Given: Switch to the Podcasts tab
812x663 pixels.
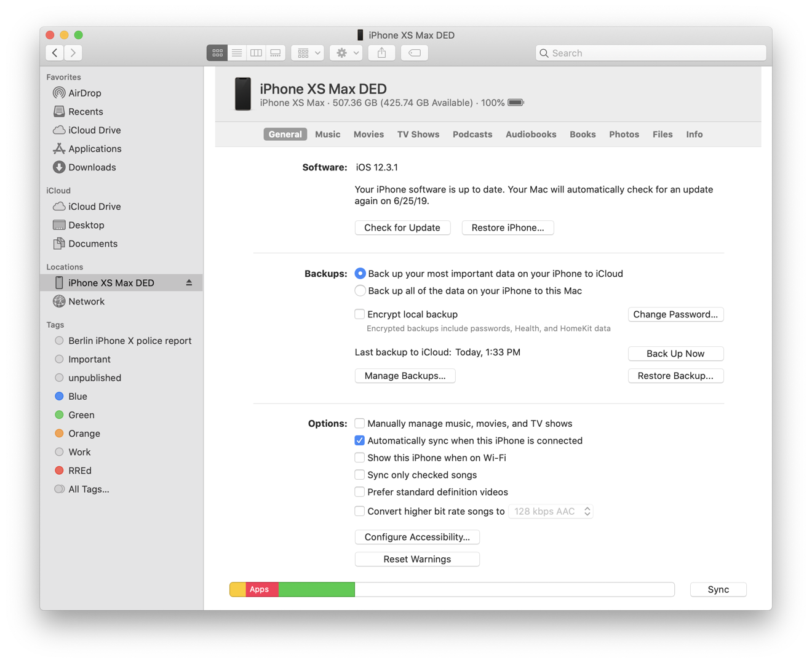Looking at the screenshot, I should [472, 134].
